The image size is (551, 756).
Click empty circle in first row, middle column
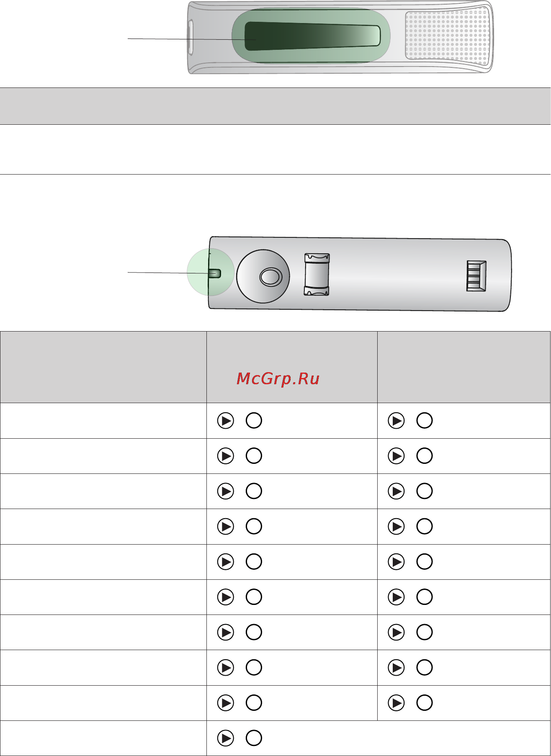254,421
